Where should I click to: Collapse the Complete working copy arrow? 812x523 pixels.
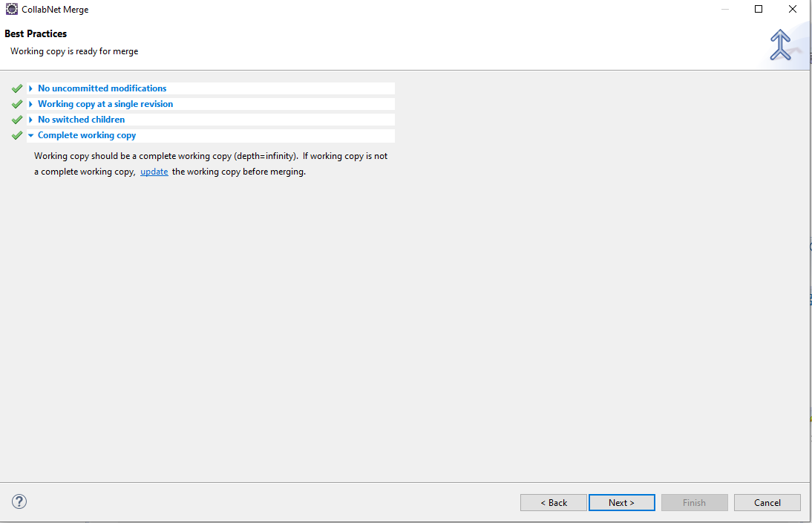(x=30, y=135)
